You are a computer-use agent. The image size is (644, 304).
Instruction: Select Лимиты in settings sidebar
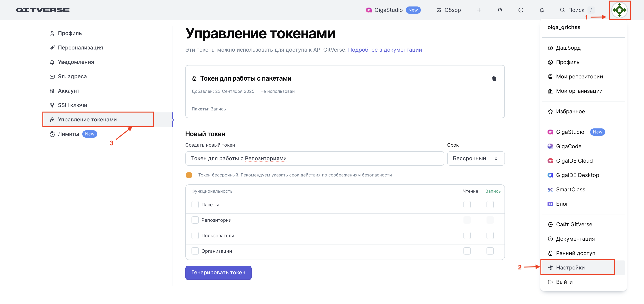[x=69, y=134]
